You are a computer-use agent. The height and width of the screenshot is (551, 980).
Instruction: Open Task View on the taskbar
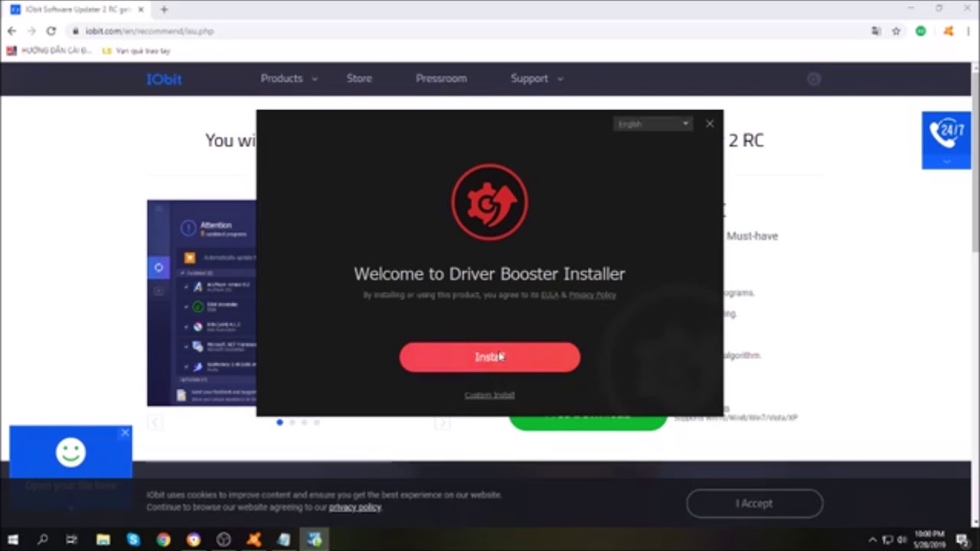(x=71, y=540)
